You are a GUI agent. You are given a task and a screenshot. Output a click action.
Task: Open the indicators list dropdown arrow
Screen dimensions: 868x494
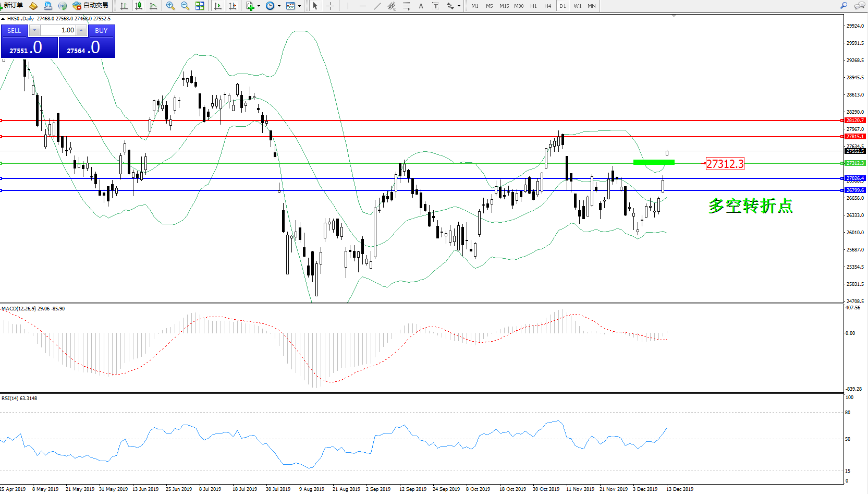coord(259,6)
